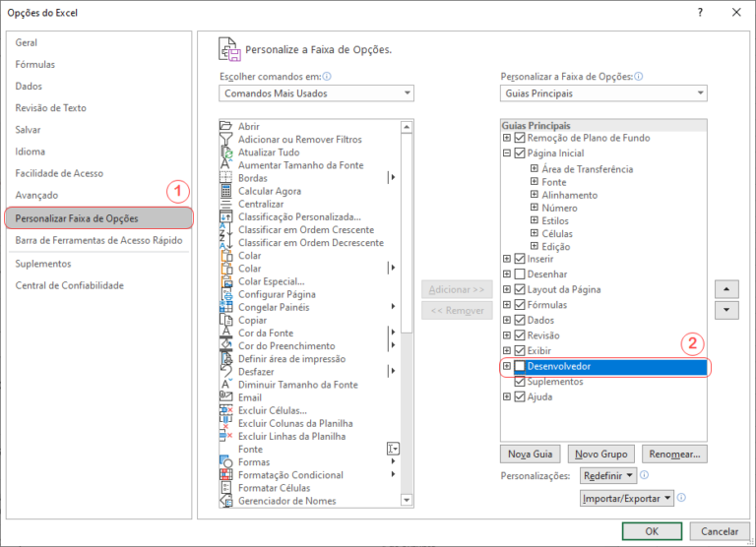The image size is (756, 547).
Task: Click the Help question mark button
Action: 700,13
